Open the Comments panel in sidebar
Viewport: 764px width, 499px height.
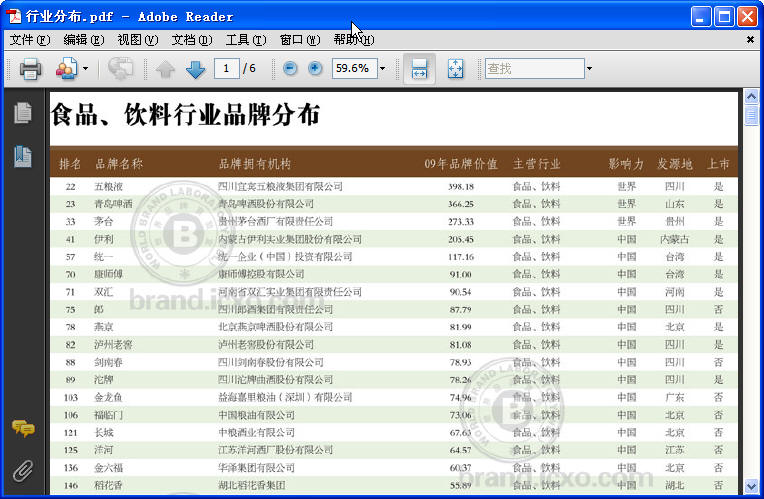click(x=23, y=428)
